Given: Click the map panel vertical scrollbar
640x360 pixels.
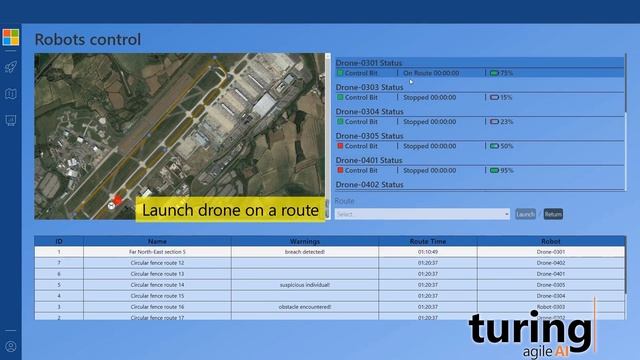Looking at the screenshot, I should (x=327, y=136).
